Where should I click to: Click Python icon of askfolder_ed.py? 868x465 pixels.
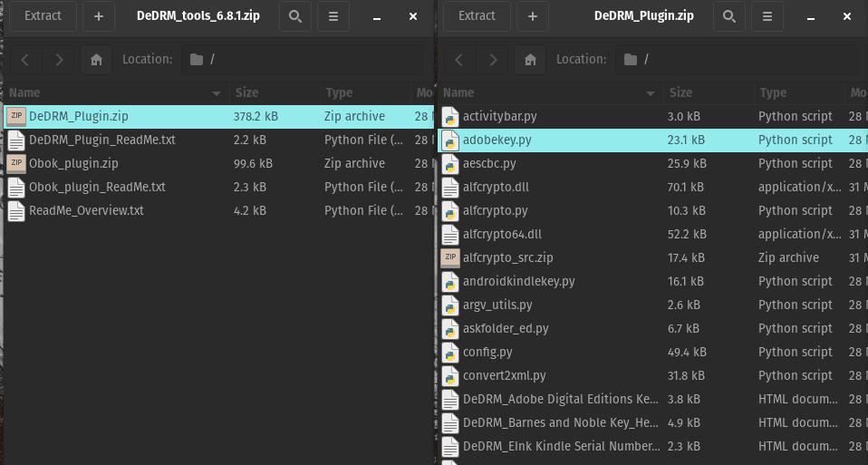click(x=450, y=329)
